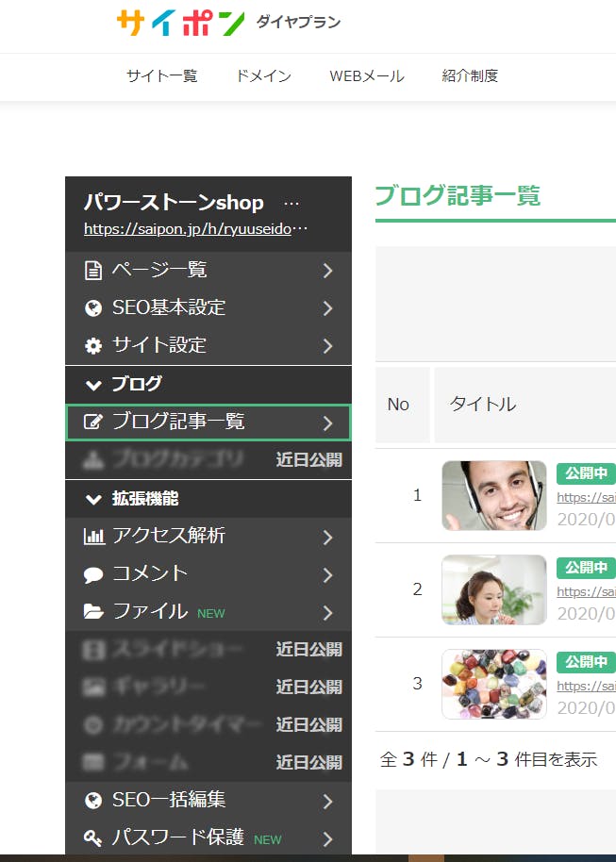Open the ドメイン menu
616x862 pixels.
(x=263, y=75)
